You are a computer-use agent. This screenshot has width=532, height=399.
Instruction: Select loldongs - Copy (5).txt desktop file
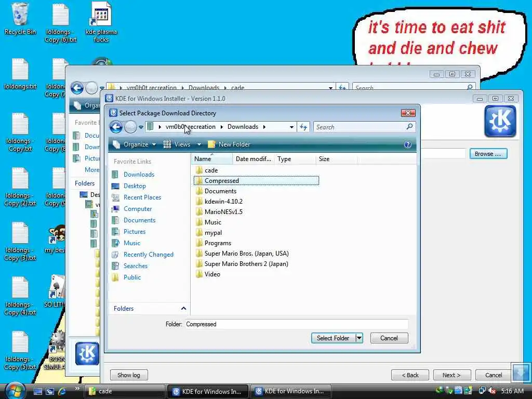click(x=20, y=351)
